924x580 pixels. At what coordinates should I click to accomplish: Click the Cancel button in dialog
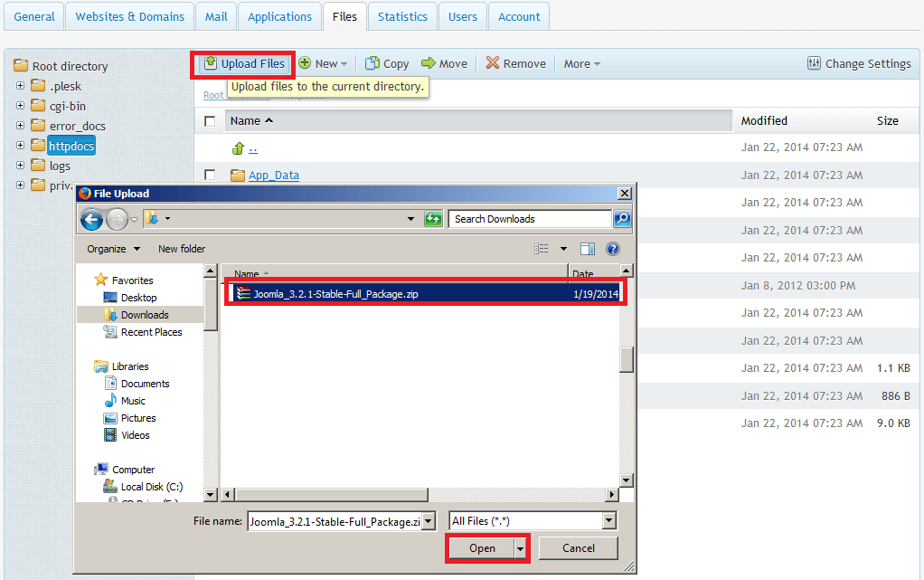pyautogui.click(x=579, y=548)
